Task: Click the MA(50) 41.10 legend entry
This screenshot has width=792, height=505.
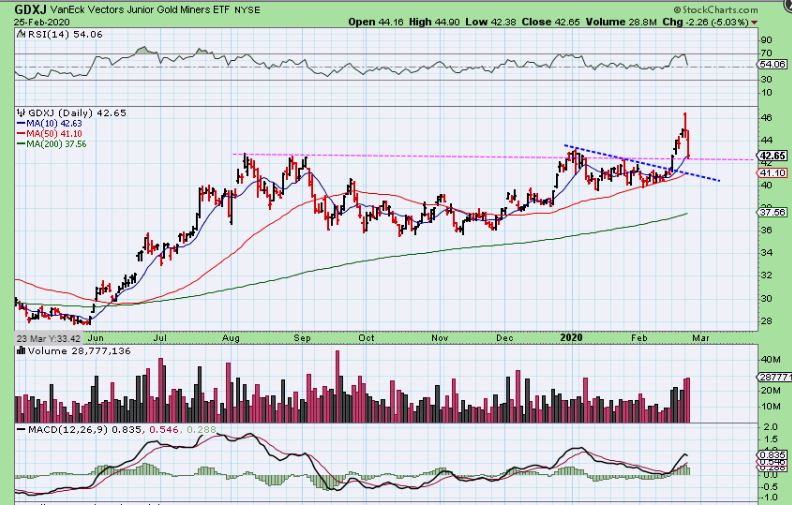Action: point(50,133)
